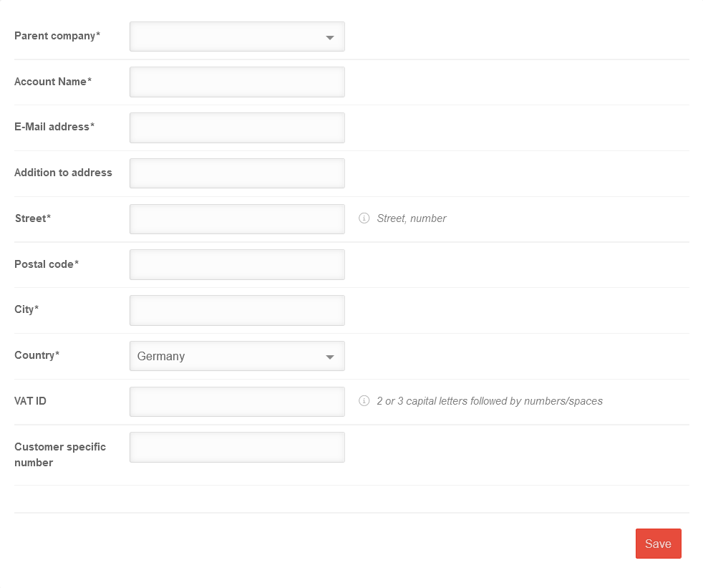Select the VAT ID input box
The image size is (703, 588).
(237, 402)
